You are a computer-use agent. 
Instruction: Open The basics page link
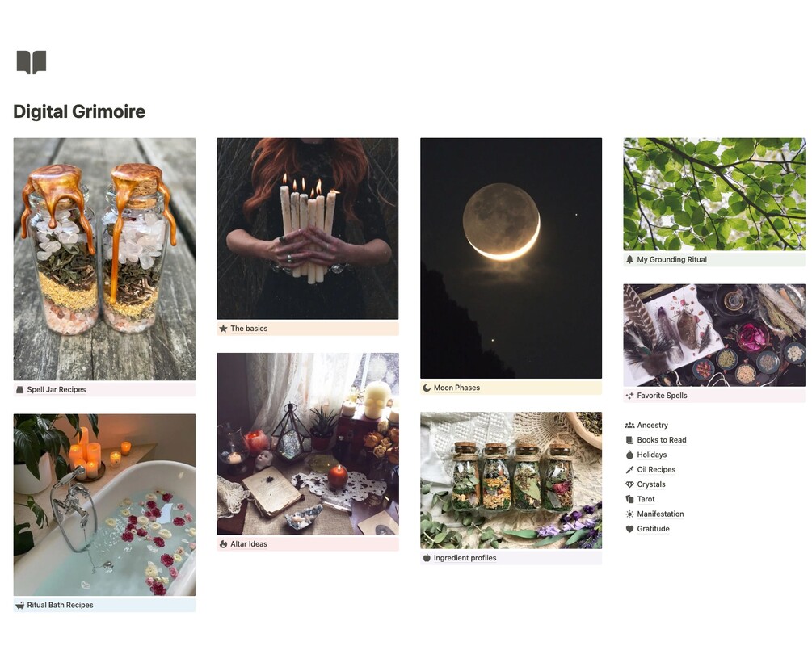[249, 328]
